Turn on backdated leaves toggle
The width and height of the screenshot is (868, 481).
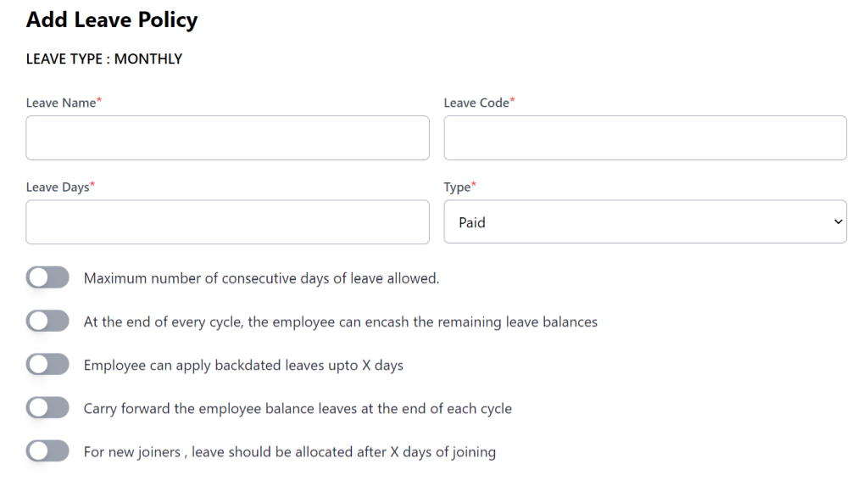click(x=47, y=365)
